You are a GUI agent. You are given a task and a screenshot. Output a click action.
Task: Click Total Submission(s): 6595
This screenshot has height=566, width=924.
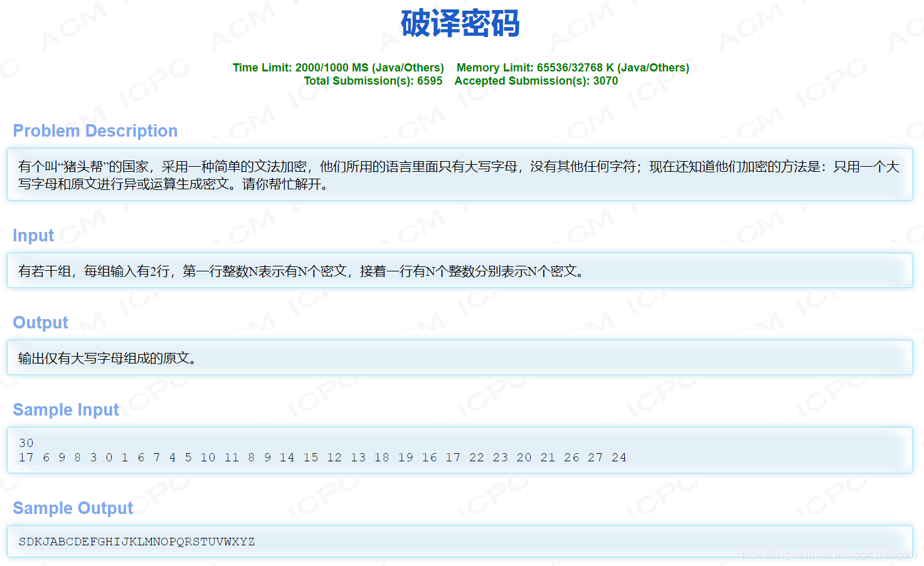point(373,81)
